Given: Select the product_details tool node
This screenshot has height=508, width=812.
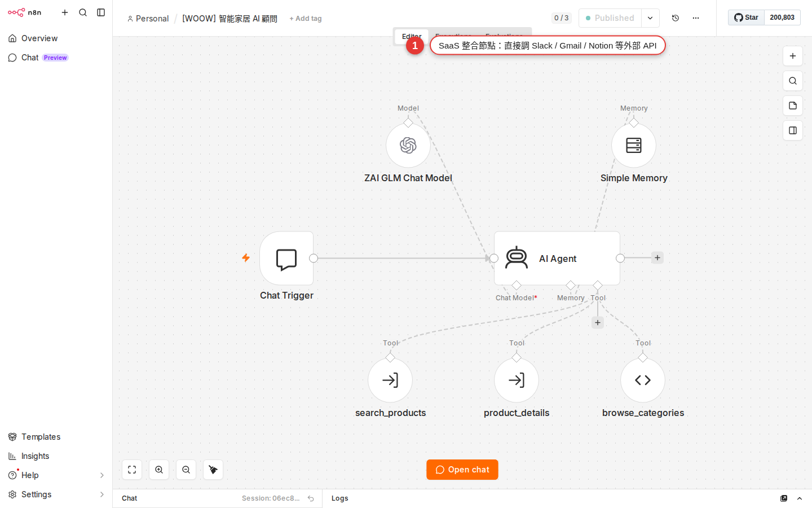Looking at the screenshot, I should (x=517, y=380).
